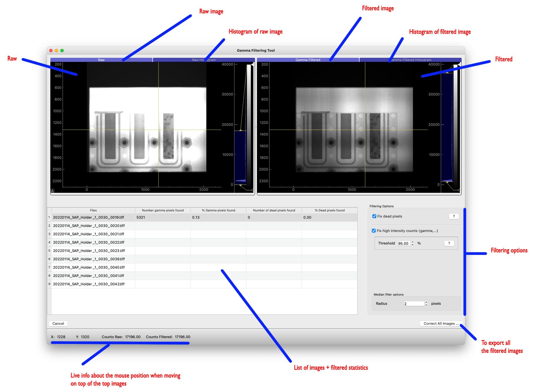This screenshot has height=392, width=542.
Task: Click help '?' button beside Fix dead pixels
Action: coord(454,216)
